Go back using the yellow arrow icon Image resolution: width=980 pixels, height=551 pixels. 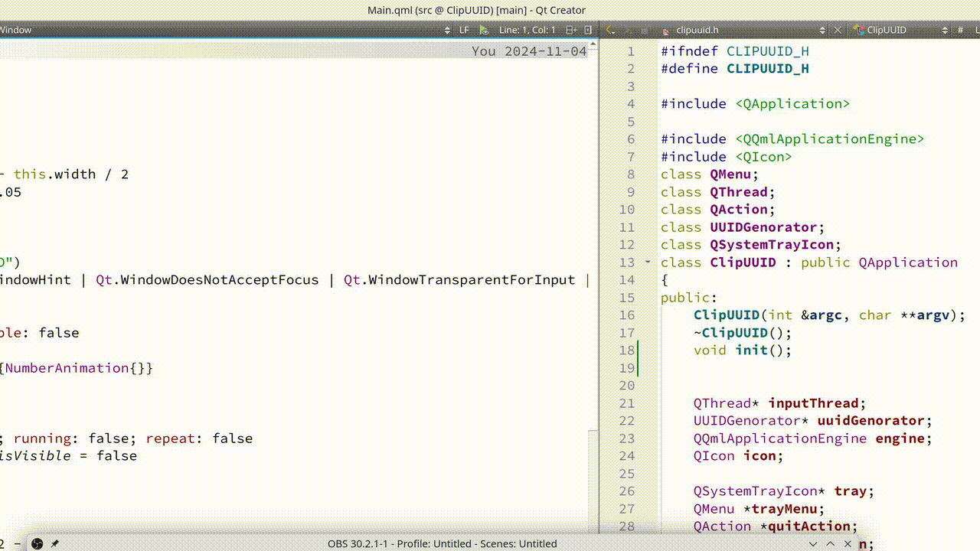pos(610,30)
